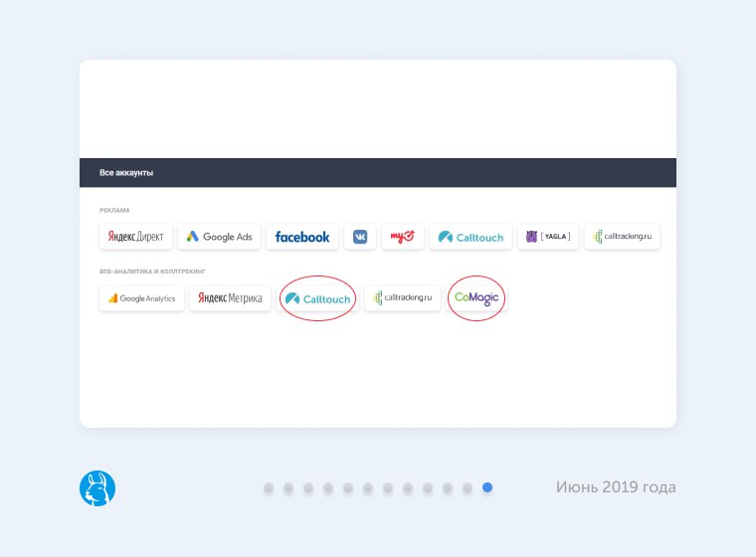The width and height of the screenshot is (756, 557).
Task: Select Calltouch in the веб-аналитика row
Action: (x=317, y=298)
